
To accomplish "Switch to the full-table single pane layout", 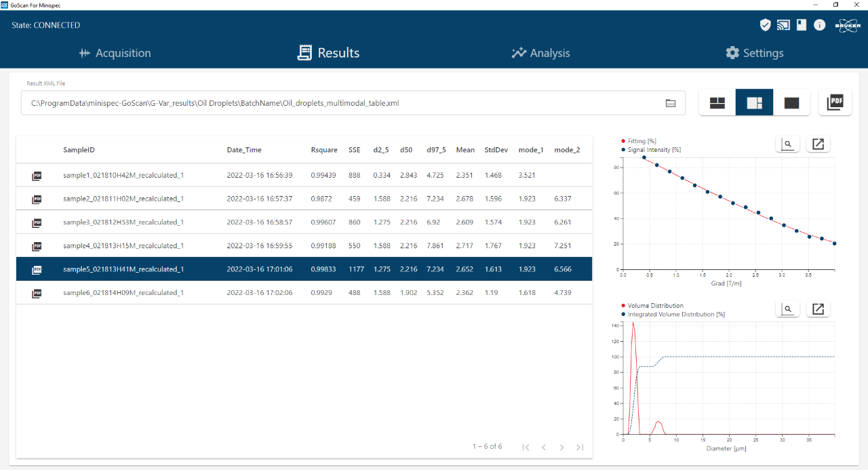I will [x=791, y=103].
